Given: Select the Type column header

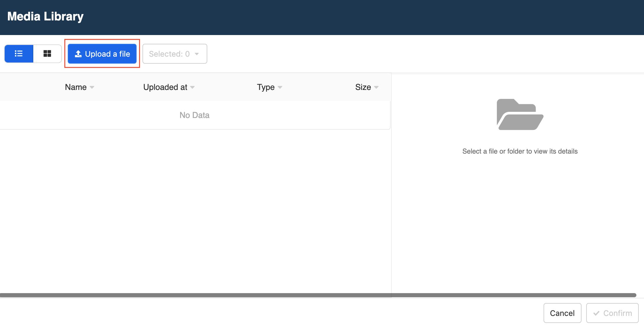Looking at the screenshot, I should [x=266, y=87].
